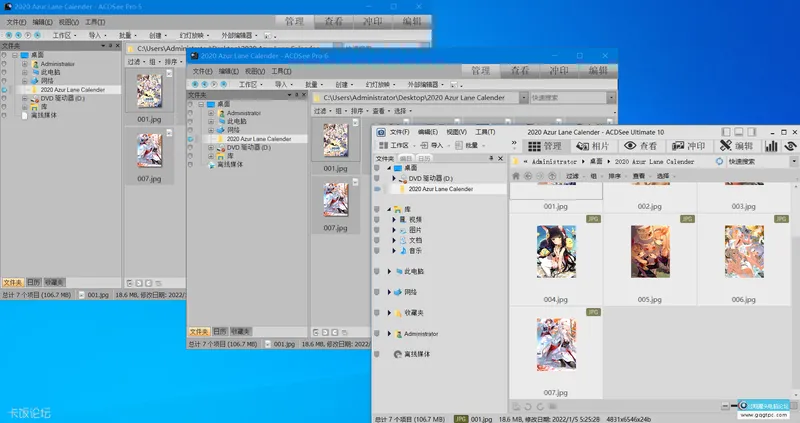Screen dimensions: 800x423
Task: Open the 过滤 filter dropdown in Ultimate 10
Action: click(573, 176)
